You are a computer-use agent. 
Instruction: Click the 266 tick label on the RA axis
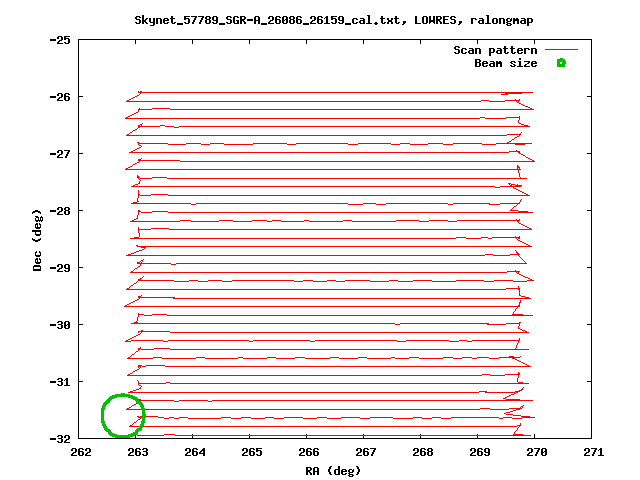308,452
